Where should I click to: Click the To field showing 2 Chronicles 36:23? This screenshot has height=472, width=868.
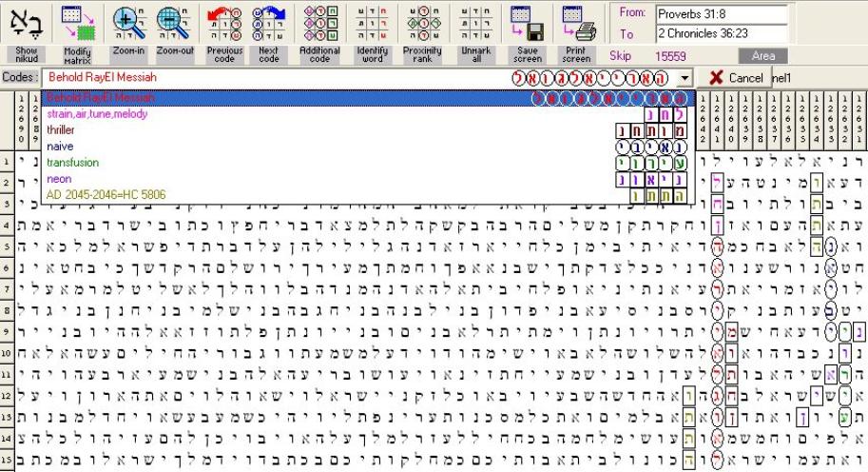click(x=722, y=34)
